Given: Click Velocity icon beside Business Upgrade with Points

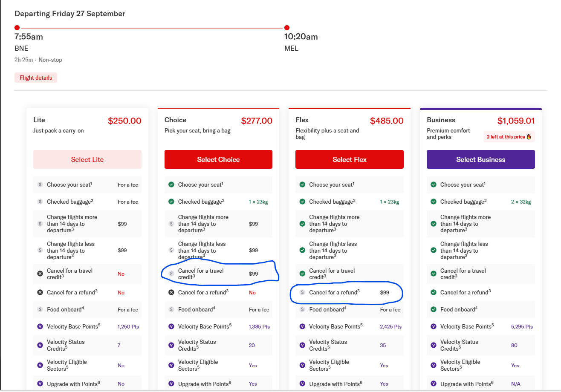Looking at the screenshot, I should click(x=434, y=383).
